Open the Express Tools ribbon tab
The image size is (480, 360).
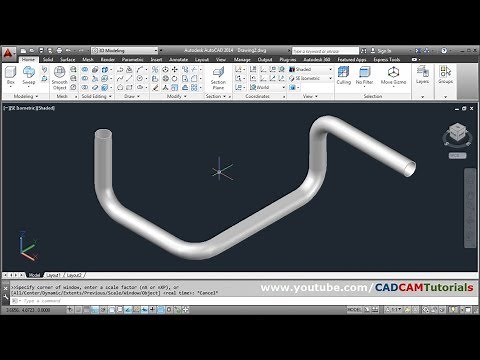click(x=387, y=60)
